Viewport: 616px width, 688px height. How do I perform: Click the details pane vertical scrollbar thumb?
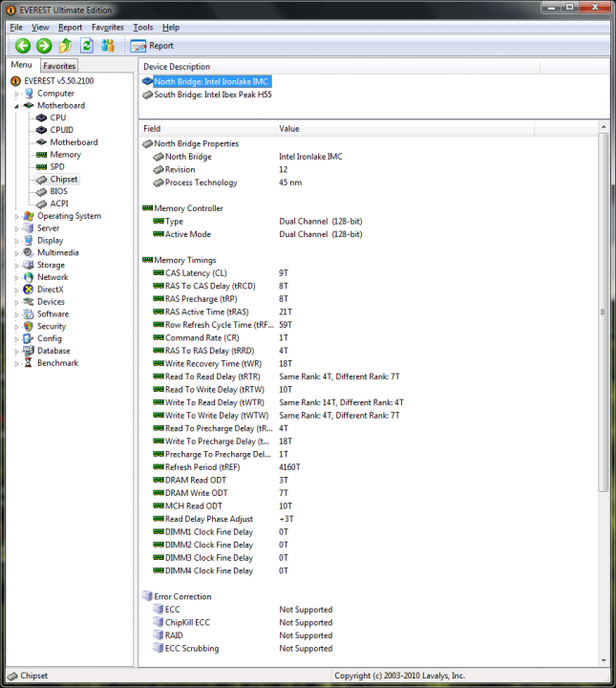coord(604,312)
